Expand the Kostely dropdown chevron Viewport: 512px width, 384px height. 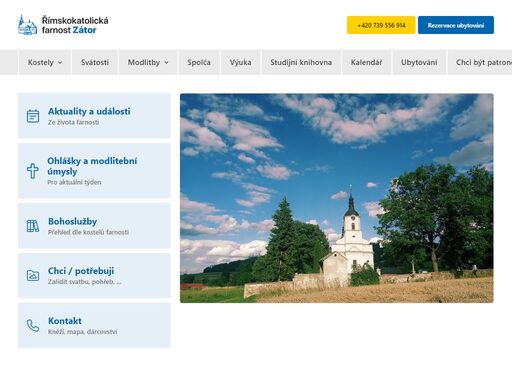[x=60, y=62]
